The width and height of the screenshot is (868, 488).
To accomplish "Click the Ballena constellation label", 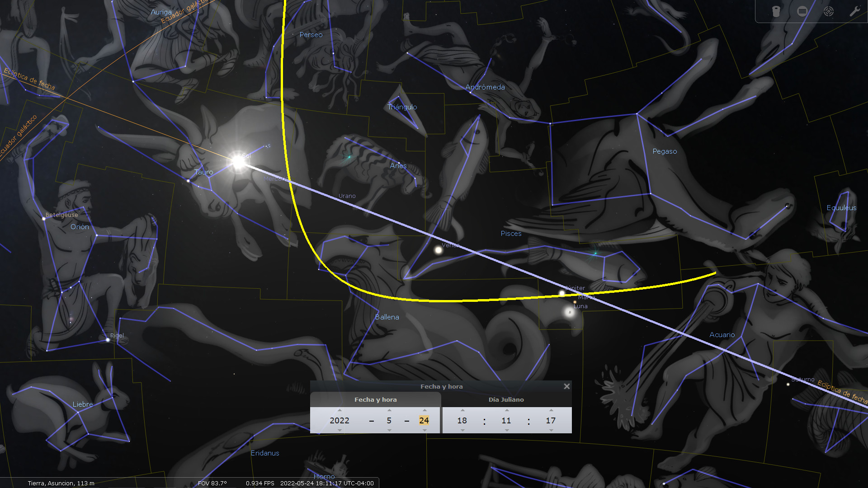I will pos(387,317).
